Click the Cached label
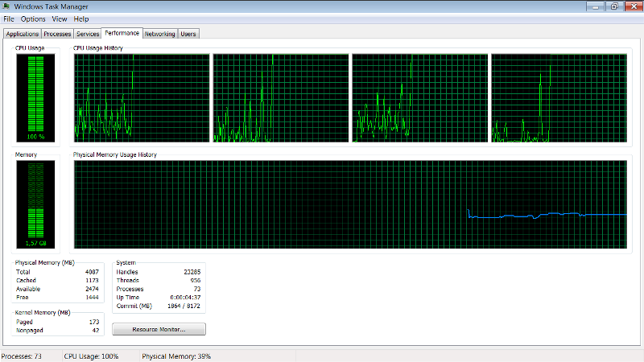This screenshot has height=362, width=644. tap(26, 280)
